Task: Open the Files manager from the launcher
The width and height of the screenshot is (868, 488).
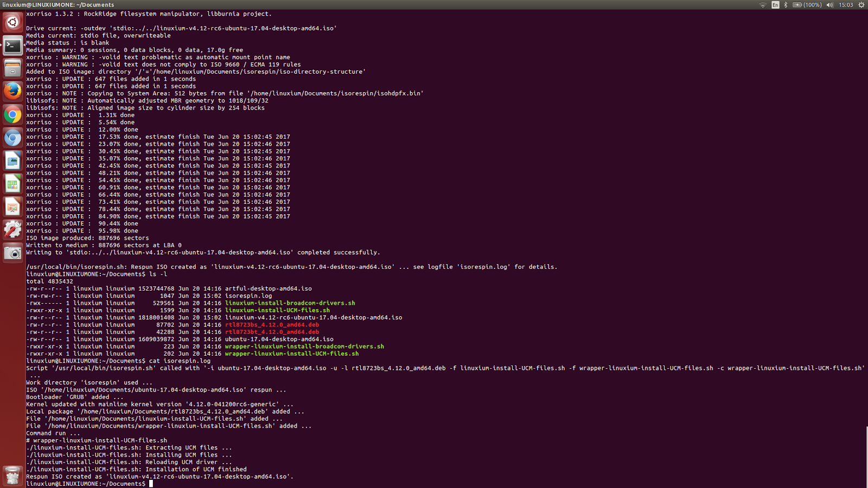Action: pos(12,68)
